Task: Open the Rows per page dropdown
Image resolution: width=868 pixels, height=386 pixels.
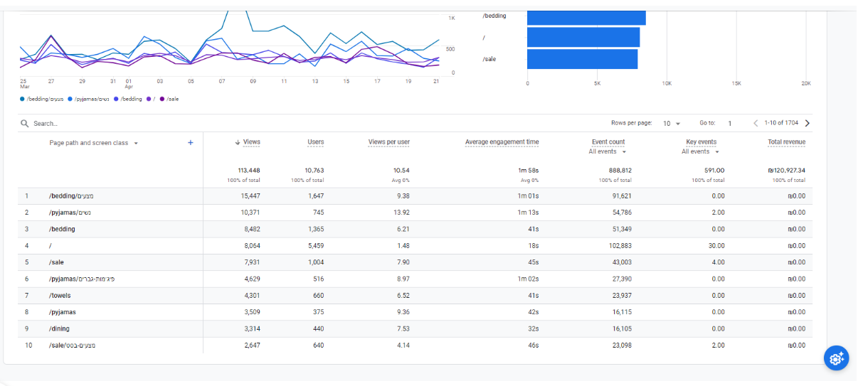Action: coord(672,124)
